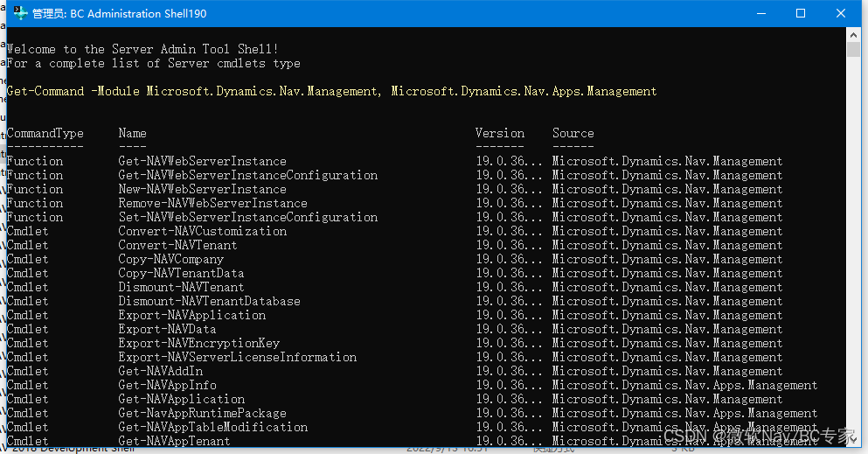Click the 'Welcome to the Server Admin Tool Shell!' line

(142, 49)
